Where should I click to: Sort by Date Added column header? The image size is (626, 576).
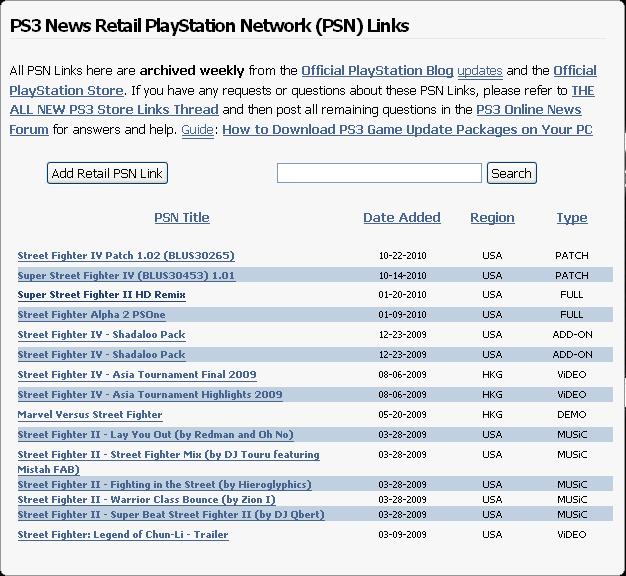coord(402,218)
